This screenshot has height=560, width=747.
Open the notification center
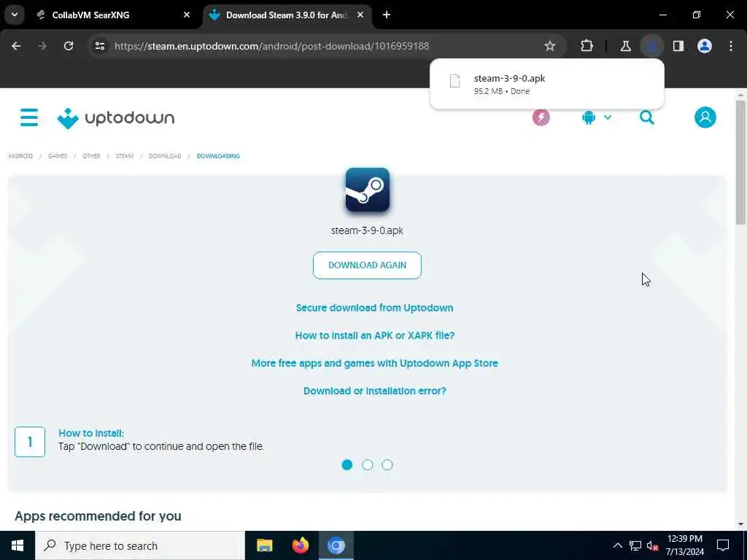[x=723, y=545]
